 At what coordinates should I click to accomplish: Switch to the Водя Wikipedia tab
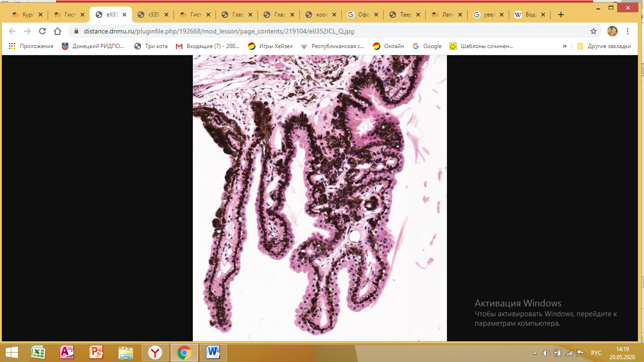coord(531,15)
